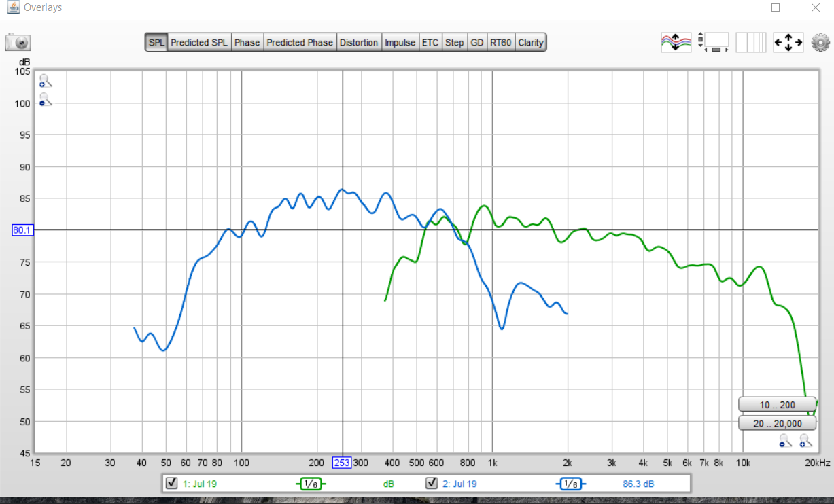Click the 20kHz label on frequency axis

coord(818,463)
